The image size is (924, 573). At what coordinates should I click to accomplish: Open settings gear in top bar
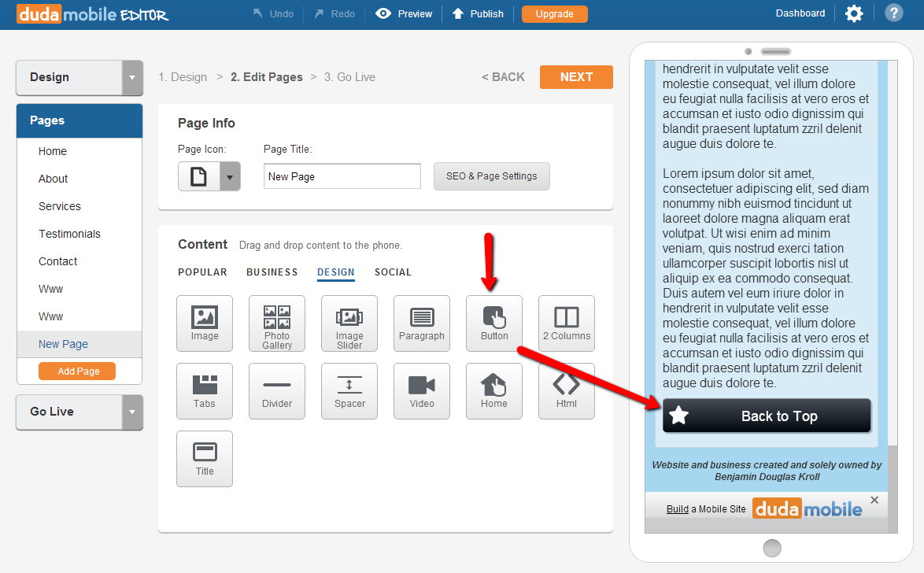coord(854,13)
